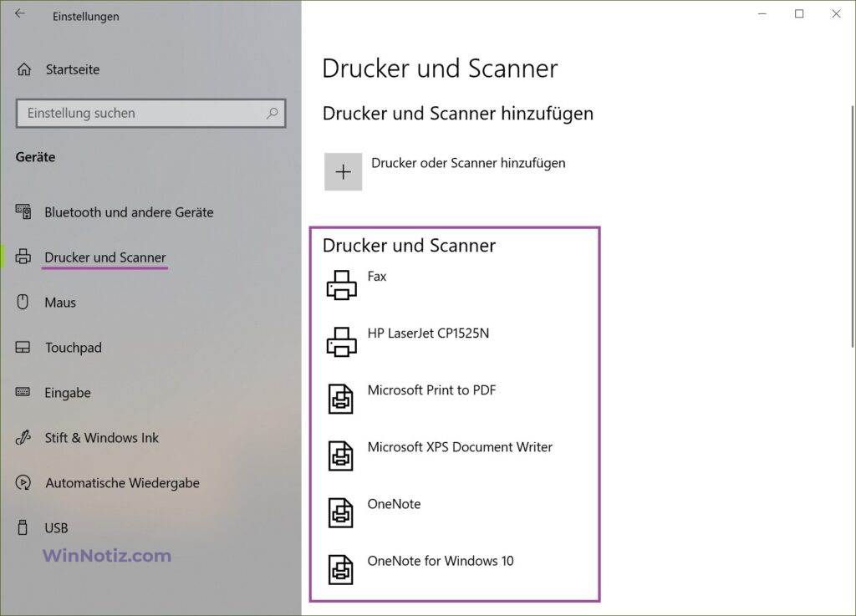Click the keyboard icon beside Eingabe

23,392
